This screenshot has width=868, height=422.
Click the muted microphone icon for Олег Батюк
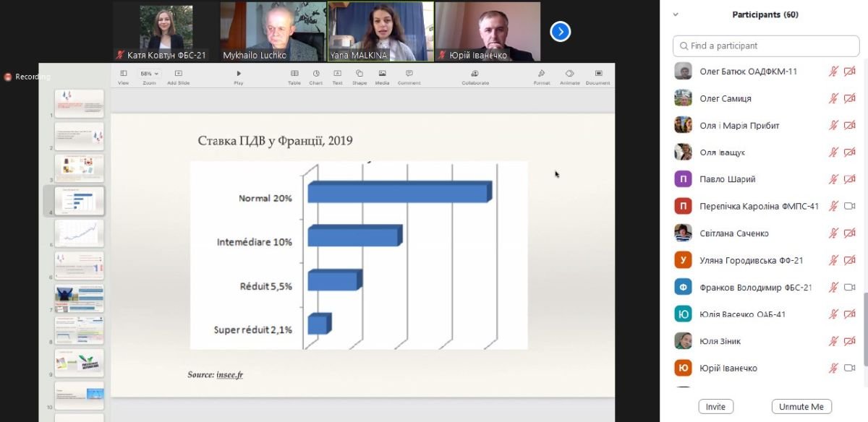point(833,72)
